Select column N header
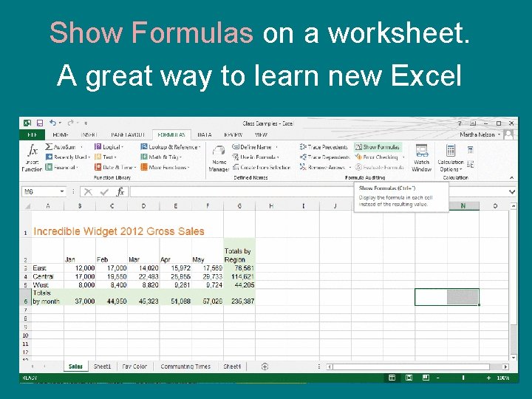Screen dimensions: 532x399 click(463, 205)
